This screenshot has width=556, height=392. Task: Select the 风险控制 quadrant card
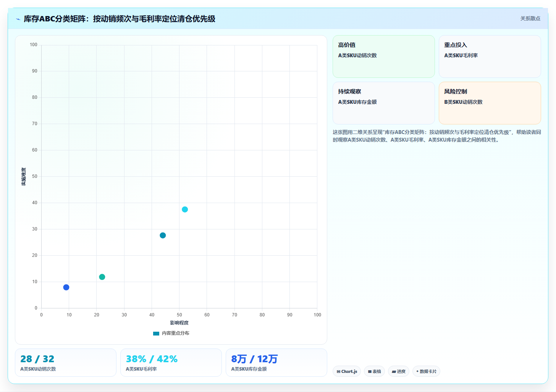pyautogui.click(x=490, y=103)
